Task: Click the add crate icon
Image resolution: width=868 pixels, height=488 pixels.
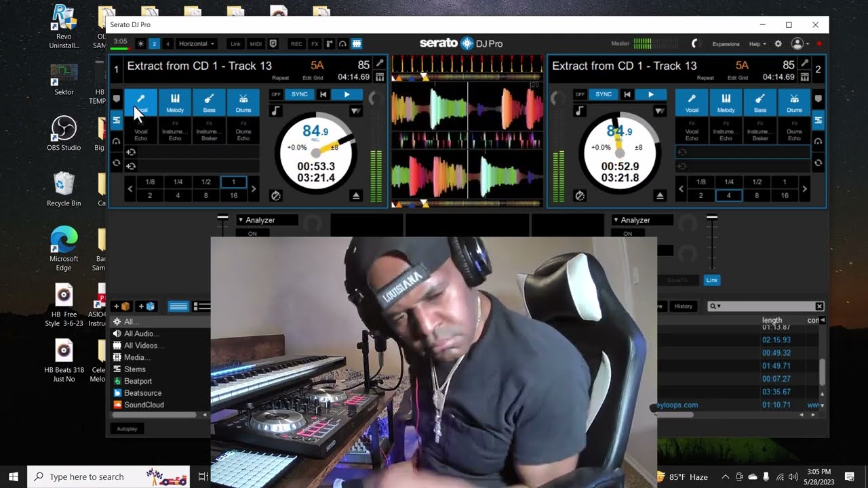Action: 122,306
